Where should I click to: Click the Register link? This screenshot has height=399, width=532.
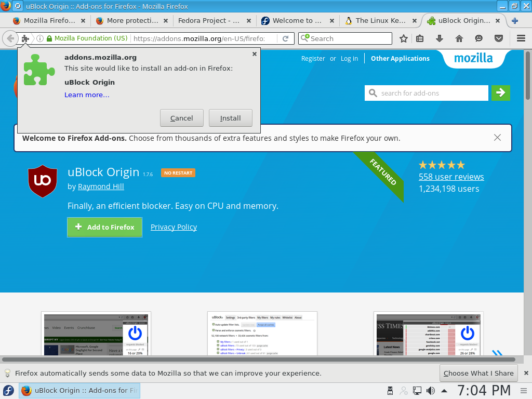coord(313,59)
